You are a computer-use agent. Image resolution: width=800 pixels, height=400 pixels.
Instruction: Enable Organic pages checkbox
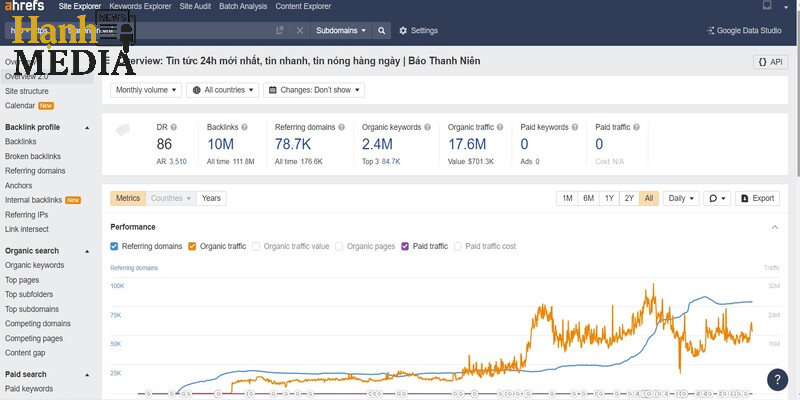pos(339,246)
